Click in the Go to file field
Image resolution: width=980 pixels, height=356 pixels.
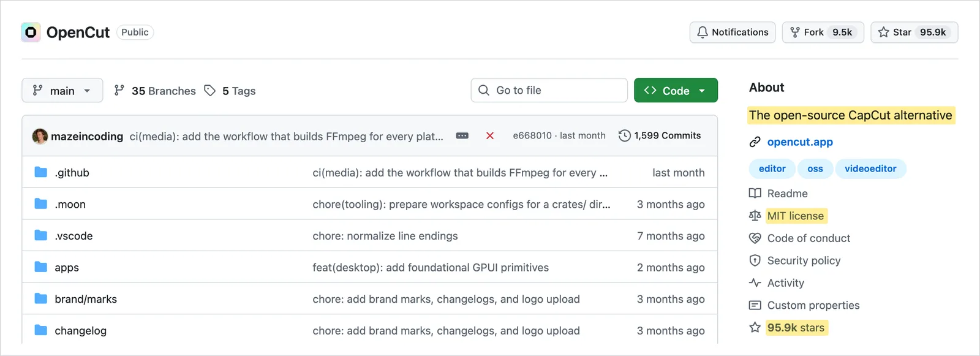549,90
